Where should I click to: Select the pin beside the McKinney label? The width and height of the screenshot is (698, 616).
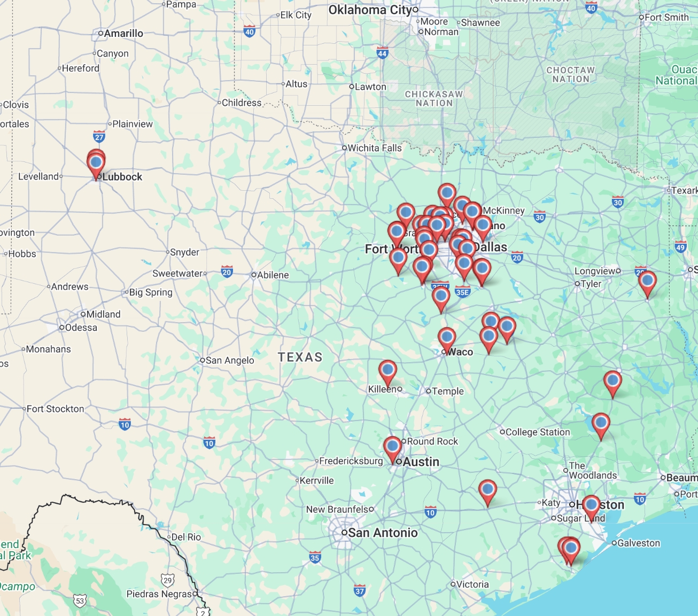tap(472, 215)
